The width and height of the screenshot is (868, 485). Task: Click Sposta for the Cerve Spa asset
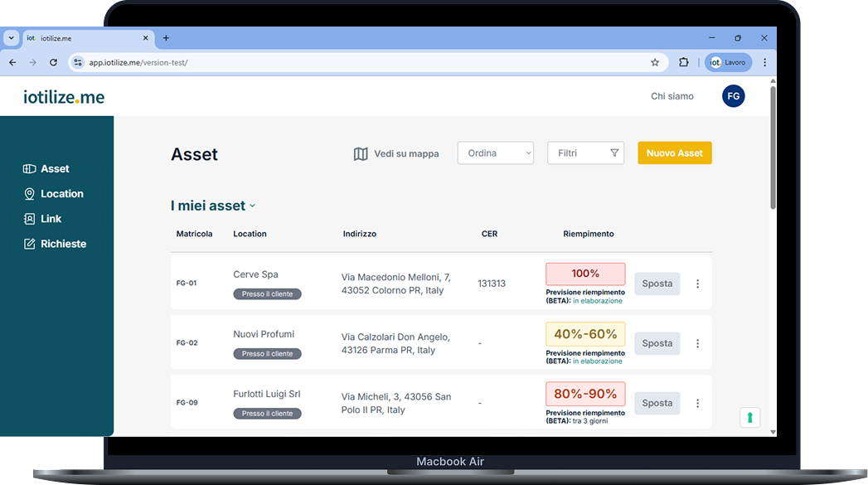[x=657, y=284]
